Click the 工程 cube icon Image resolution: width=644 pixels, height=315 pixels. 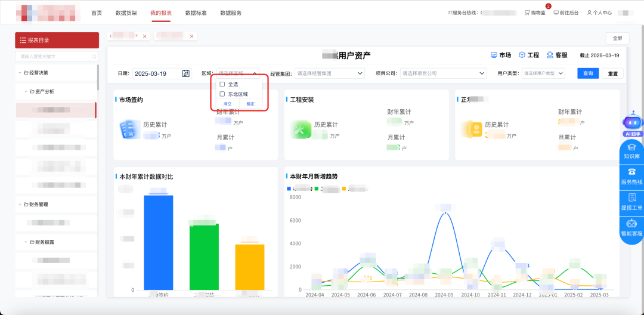pos(522,55)
